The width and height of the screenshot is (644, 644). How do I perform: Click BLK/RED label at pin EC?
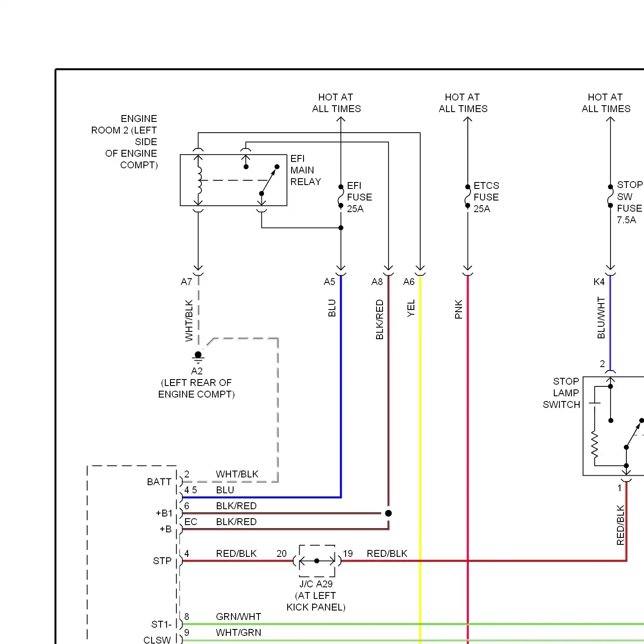pyautogui.click(x=236, y=522)
